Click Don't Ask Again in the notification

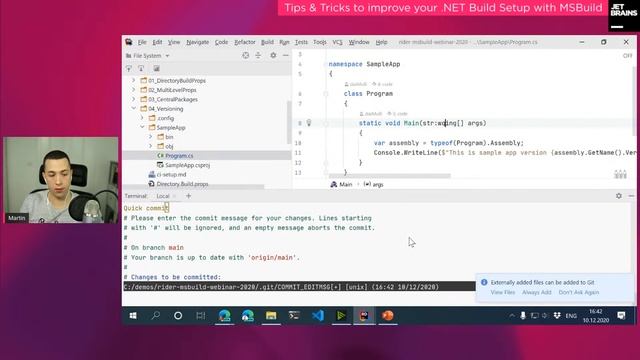[579, 292]
